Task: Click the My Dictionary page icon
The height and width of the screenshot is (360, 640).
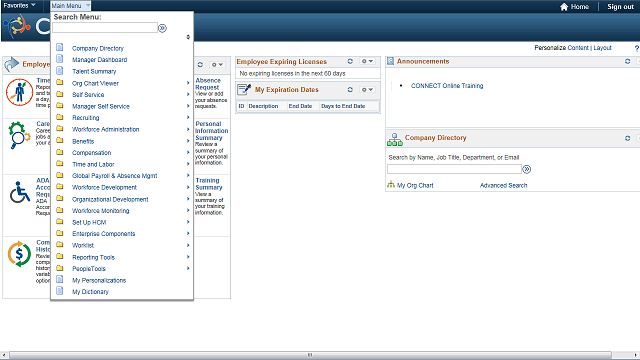Action: tap(60, 291)
